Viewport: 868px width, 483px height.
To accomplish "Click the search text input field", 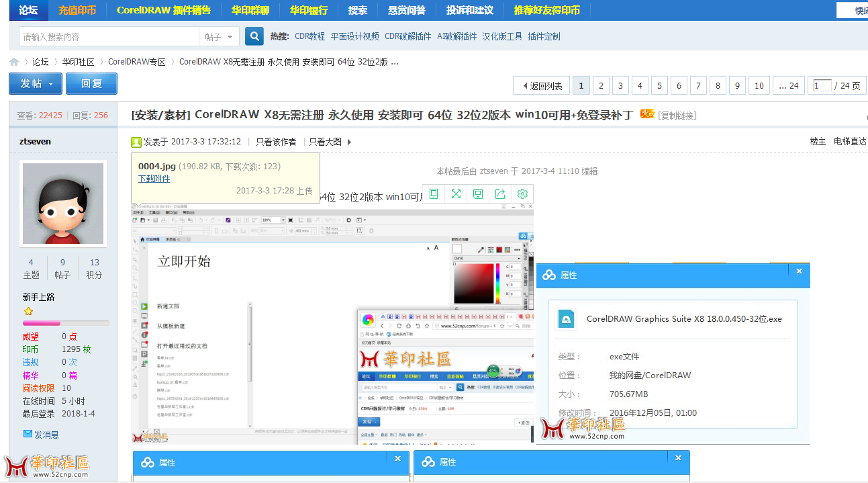I will click(109, 36).
